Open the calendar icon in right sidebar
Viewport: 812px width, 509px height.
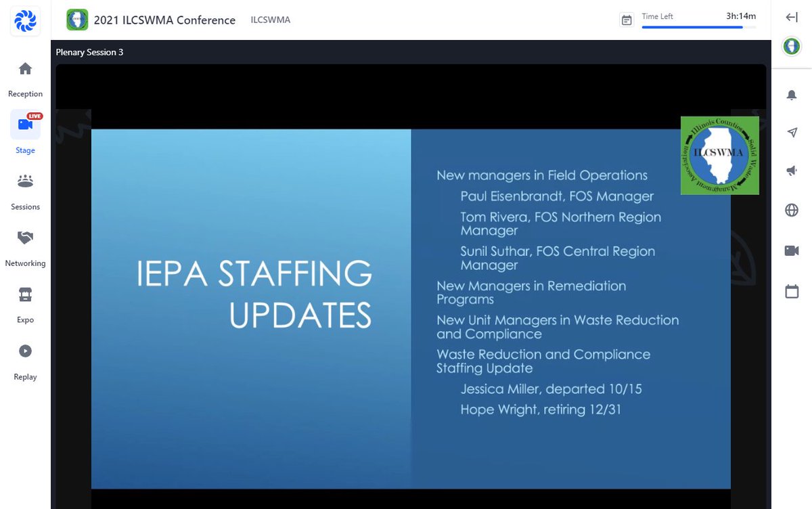tap(792, 292)
